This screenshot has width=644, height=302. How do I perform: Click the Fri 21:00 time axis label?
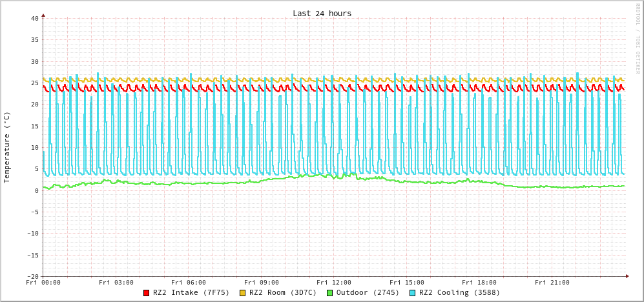pyautogui.click(x=552, y=283)
